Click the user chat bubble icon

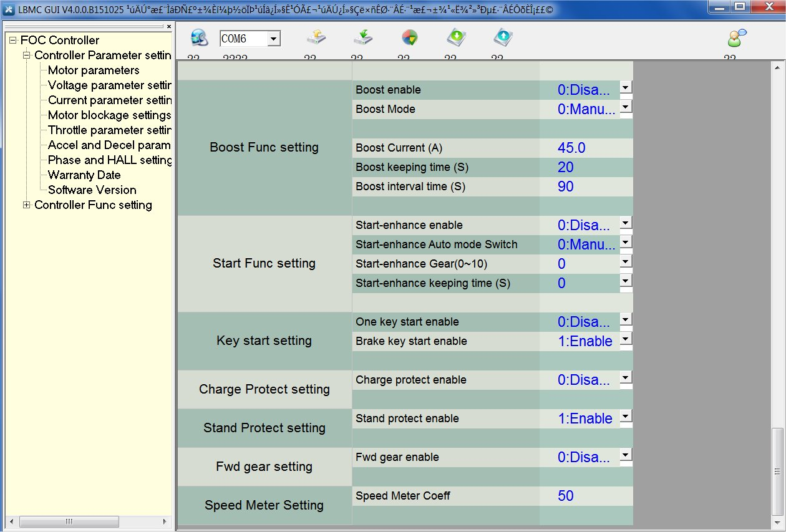point(737,38)
